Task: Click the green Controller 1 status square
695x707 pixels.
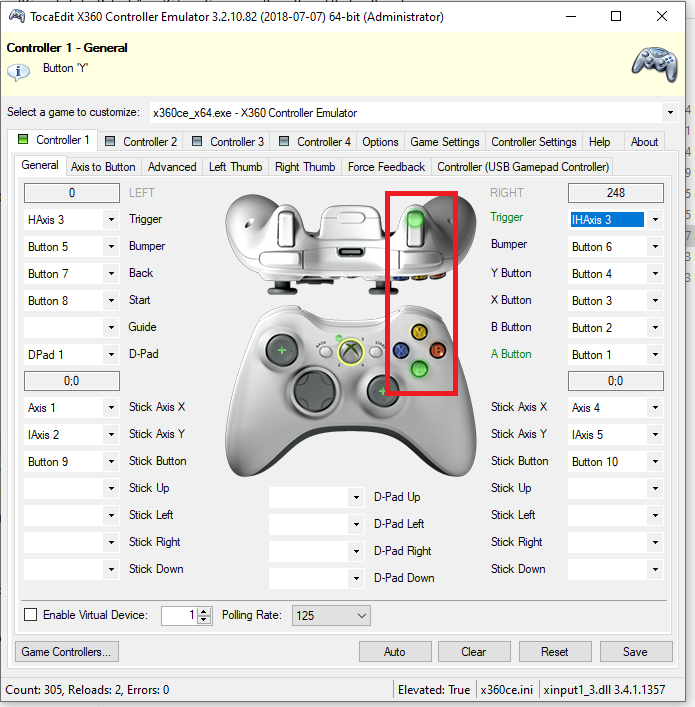Action: 23,139
